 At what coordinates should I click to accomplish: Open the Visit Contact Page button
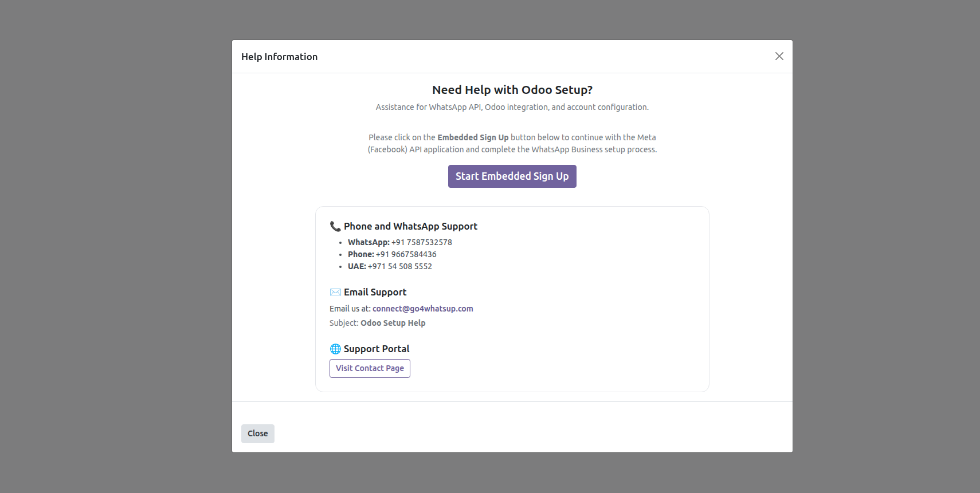pos(370,368)
